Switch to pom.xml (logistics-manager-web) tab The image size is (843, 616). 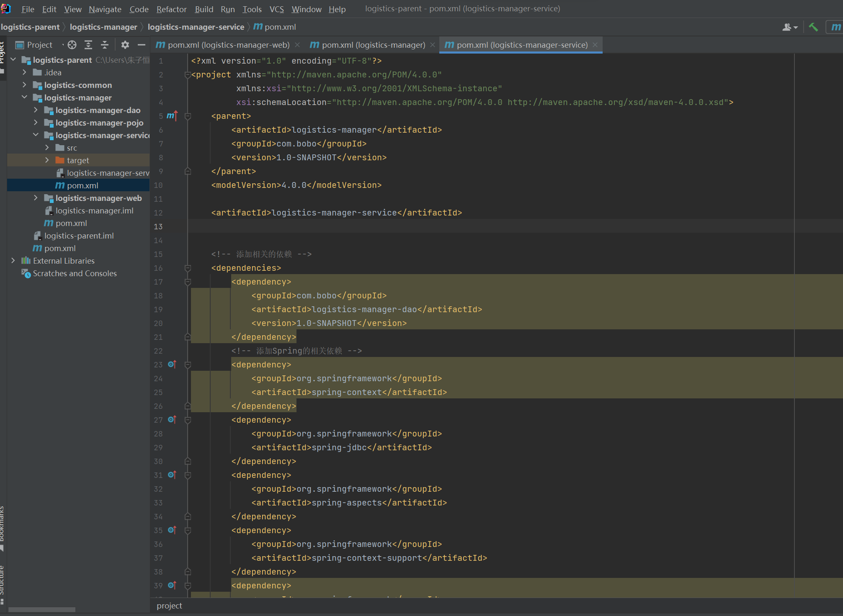coord(228,45)
